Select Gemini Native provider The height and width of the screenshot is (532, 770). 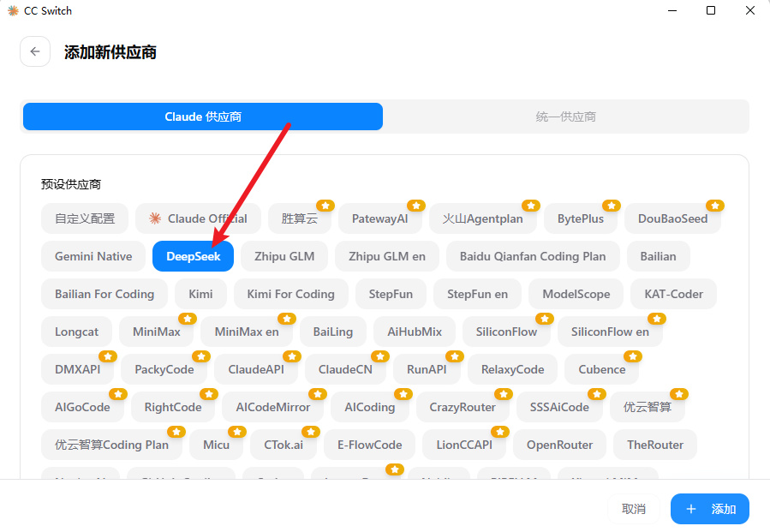point(93,256)
